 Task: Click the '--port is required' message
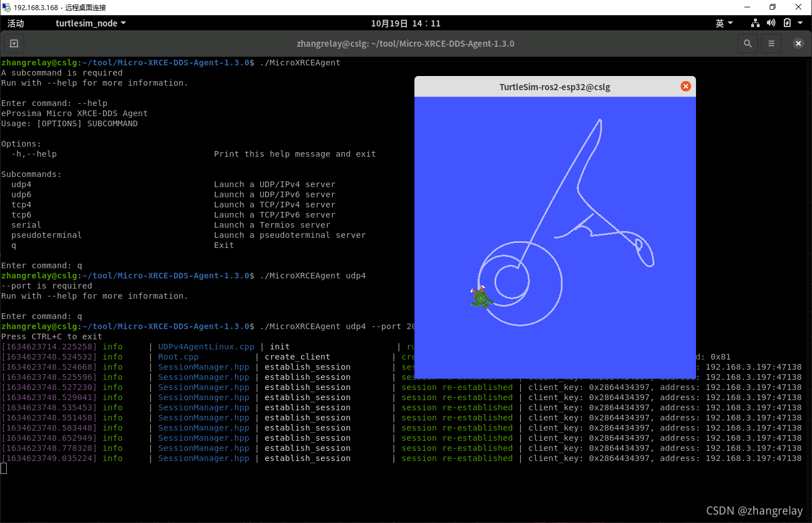[47, 286]
